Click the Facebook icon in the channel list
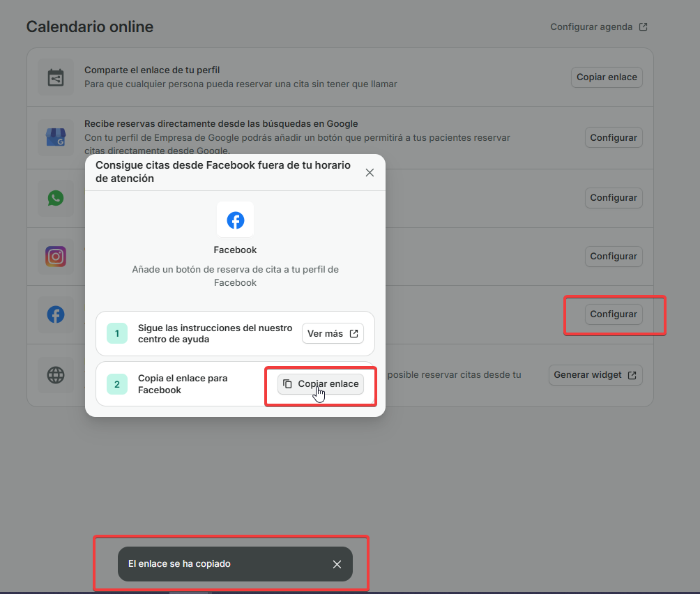 [56, 314]
